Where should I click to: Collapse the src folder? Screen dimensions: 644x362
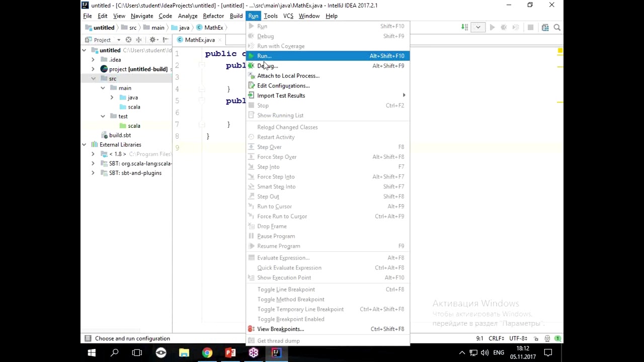tap(93, 78)
